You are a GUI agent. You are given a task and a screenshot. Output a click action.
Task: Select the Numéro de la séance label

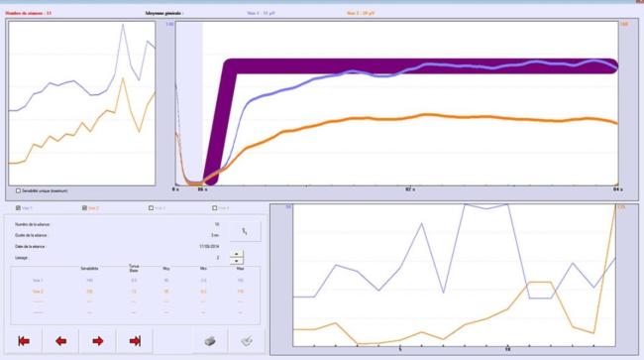pyautogui.click(x=33, y=224)
